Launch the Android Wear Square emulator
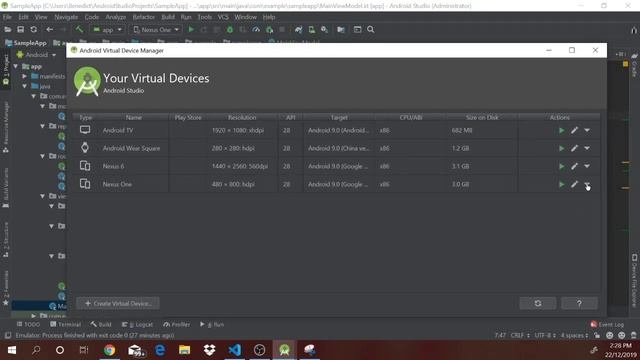The height and width of the screenshot is (360, 640). point(562,148)
